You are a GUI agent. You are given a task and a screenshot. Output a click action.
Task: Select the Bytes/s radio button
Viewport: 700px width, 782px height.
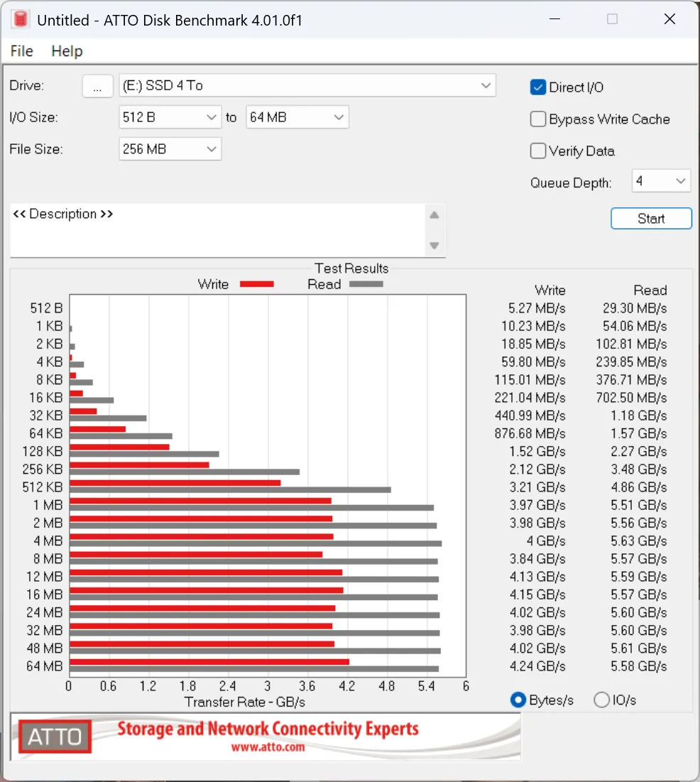click(x=518, y=700)
